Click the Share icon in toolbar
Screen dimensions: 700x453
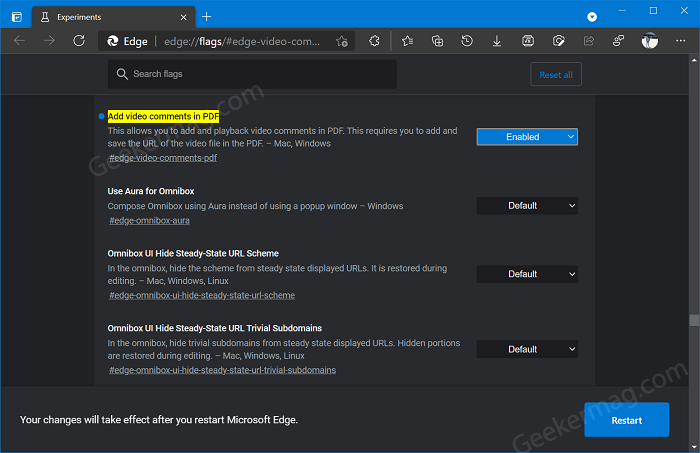pos(589,41)
